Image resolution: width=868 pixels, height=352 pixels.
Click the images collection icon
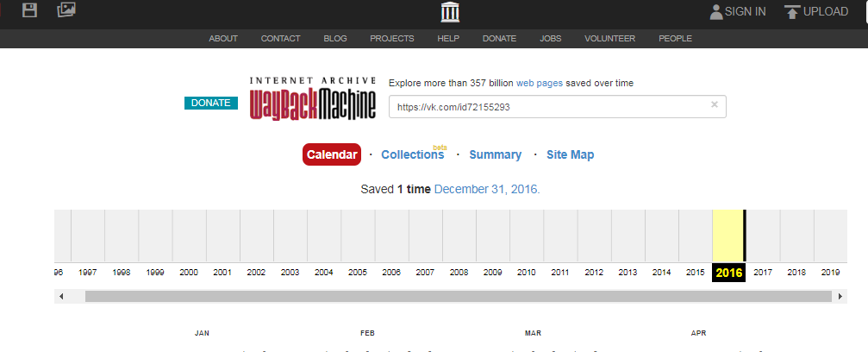coord(66,10)
